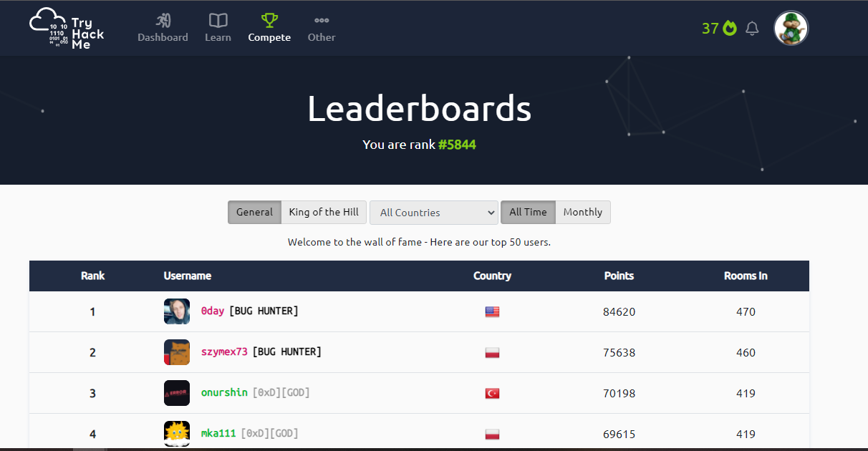Open the mka111 user profile link

pos(218,433)
